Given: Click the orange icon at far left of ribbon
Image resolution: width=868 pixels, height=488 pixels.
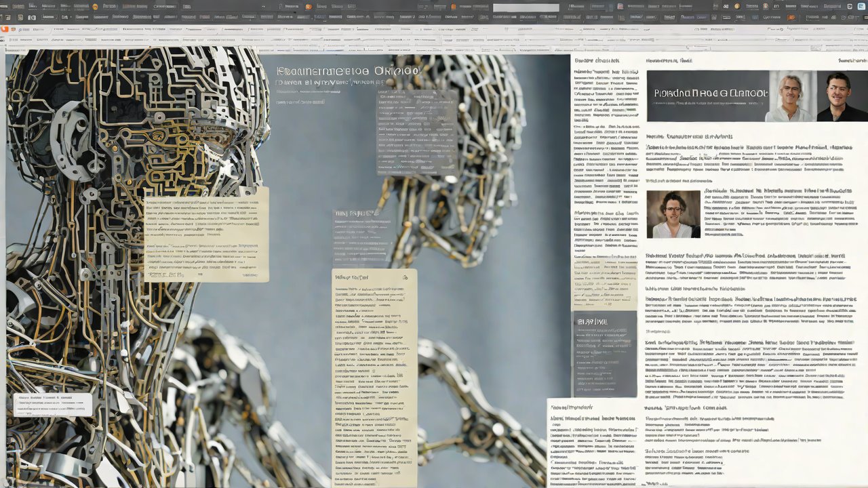Looking at the screenshot, I should click(x=5, y=28).
